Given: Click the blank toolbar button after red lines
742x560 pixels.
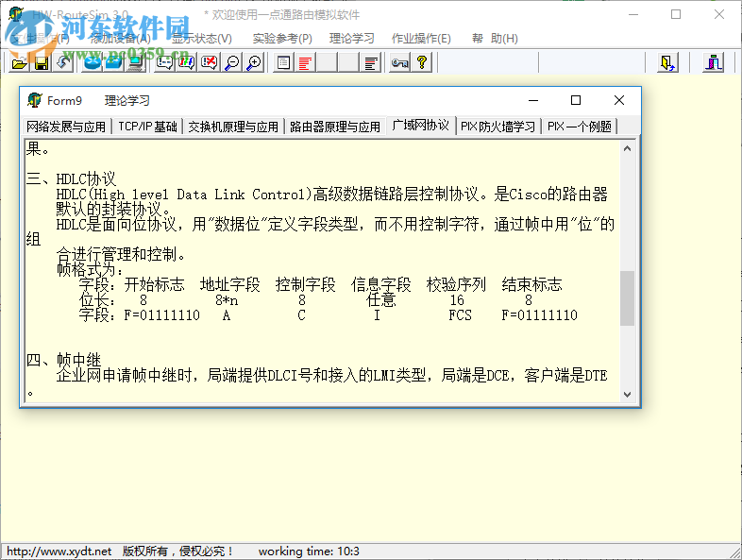Looking at the screenshot, I should 327,63.
